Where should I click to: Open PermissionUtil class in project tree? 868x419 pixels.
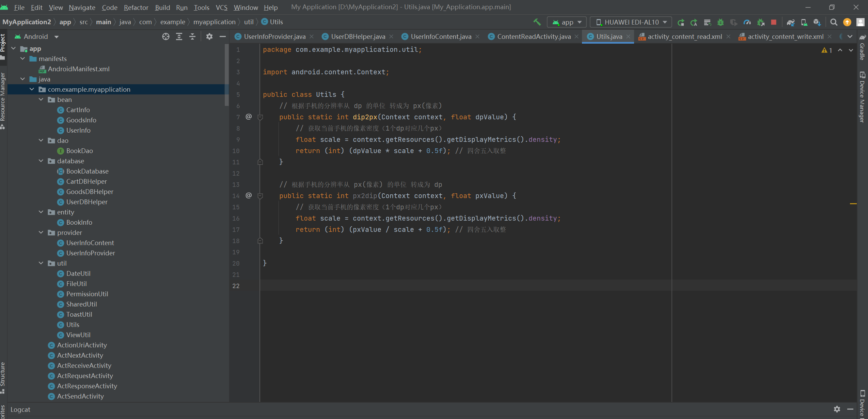coord(87,294)
